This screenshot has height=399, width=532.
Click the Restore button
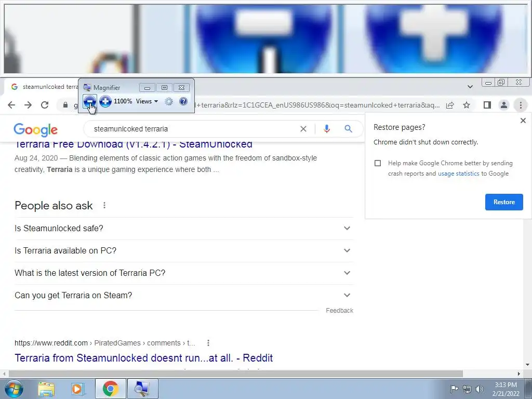tap(504, 202)
